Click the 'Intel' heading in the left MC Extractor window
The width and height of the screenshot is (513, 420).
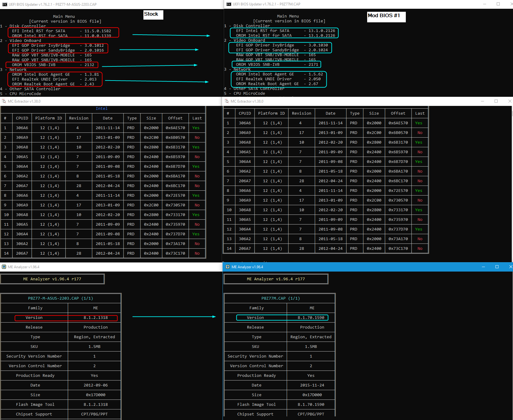tap(101, 109)
